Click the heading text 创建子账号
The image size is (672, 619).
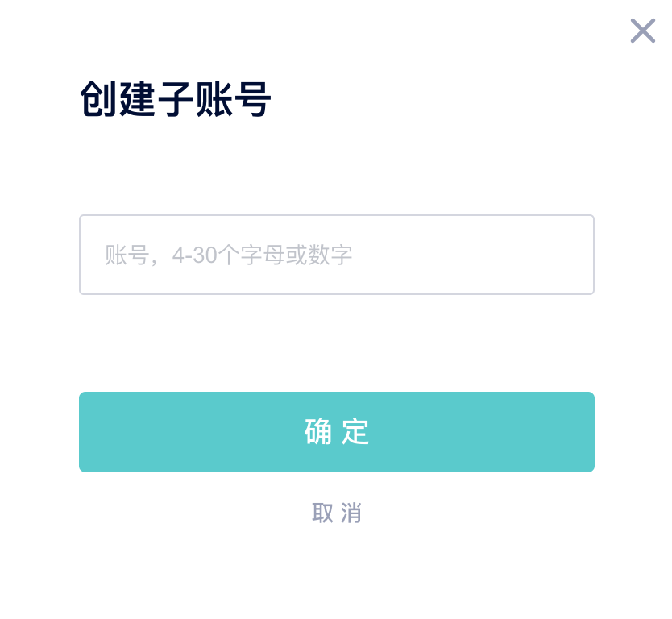pyautogui.click(x=176, y=99)
